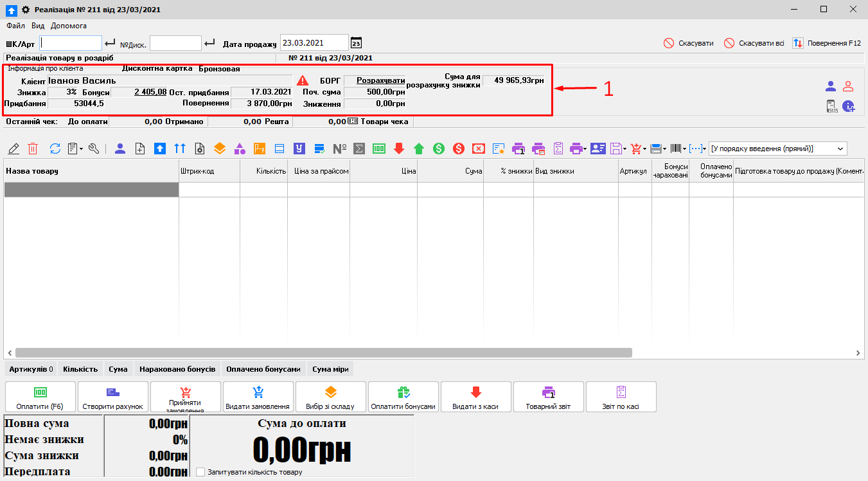Click the pencil edit icon in toolbar
The width and height of the screenshot is (868, 481).
pos(13,149)
